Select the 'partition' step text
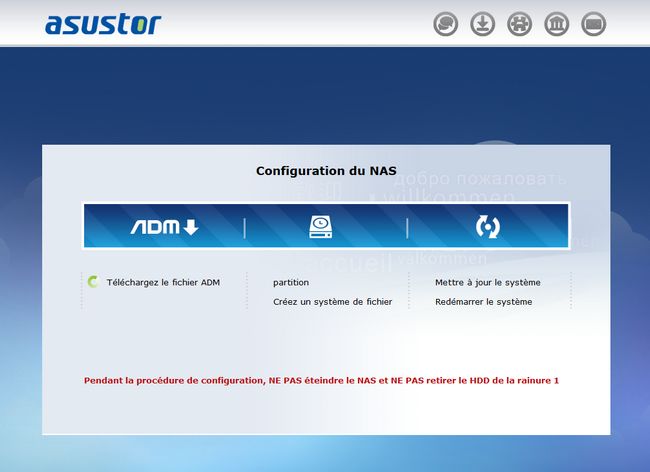The width and height of the screenshot is (650, 472). click(291, 283)
